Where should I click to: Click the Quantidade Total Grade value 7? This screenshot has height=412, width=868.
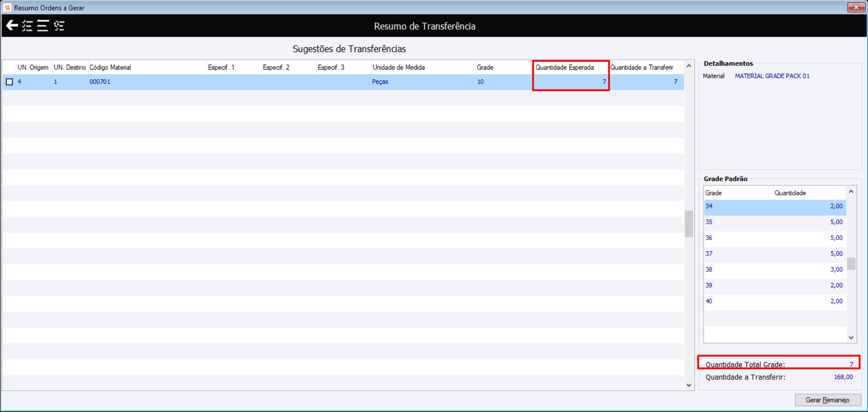[x=851, y=365]
